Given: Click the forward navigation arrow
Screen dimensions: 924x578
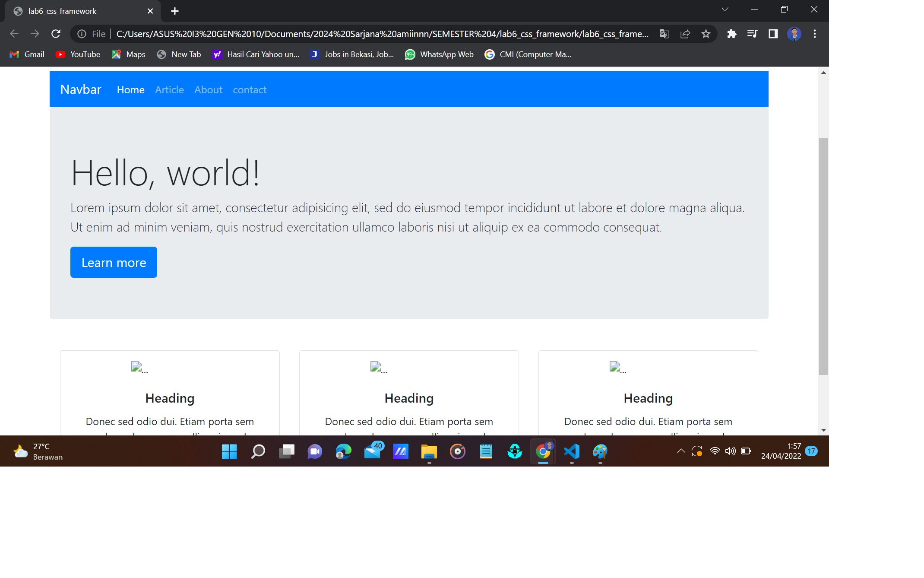Looking at the screenshot, I should coord(35,34).
